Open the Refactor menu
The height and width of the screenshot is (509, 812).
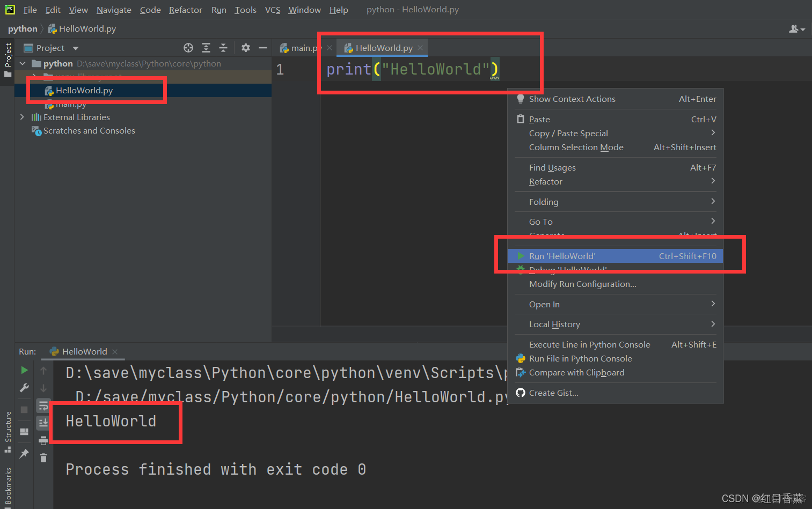(186, 10)
